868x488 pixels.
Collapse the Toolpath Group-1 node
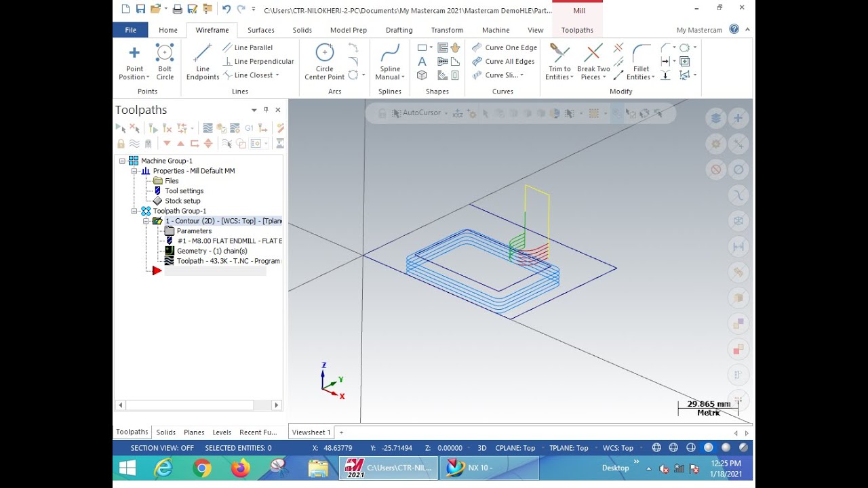coord(134,211)
